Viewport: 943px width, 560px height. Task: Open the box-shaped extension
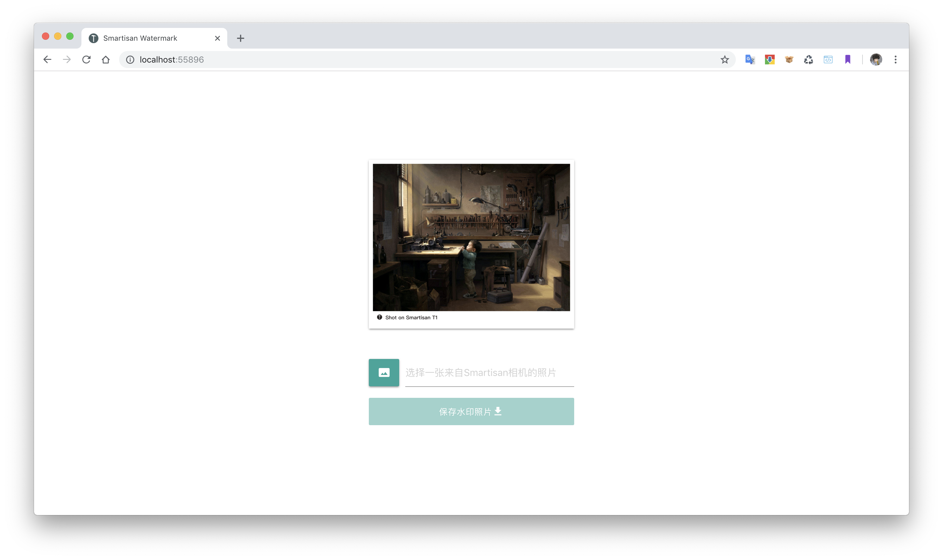coord(789,60)
